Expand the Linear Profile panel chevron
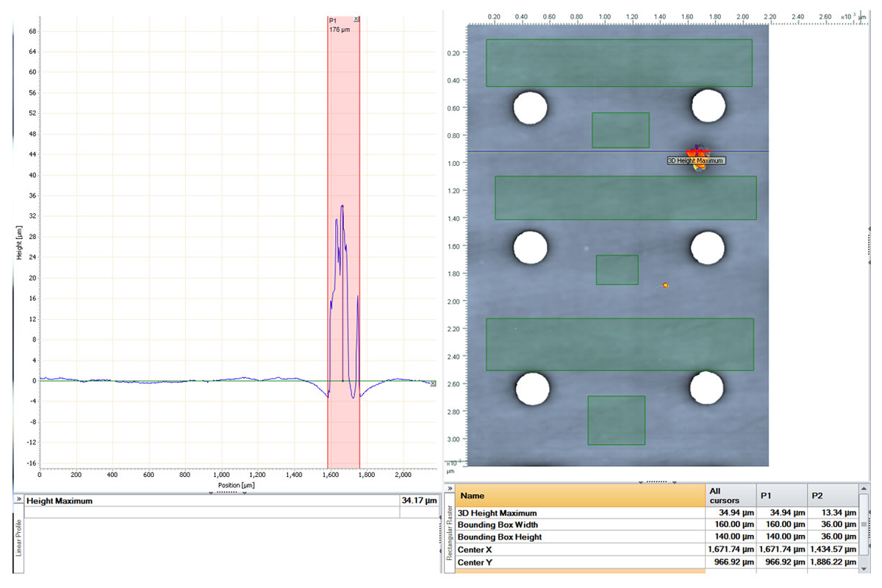 click(18, 500)
